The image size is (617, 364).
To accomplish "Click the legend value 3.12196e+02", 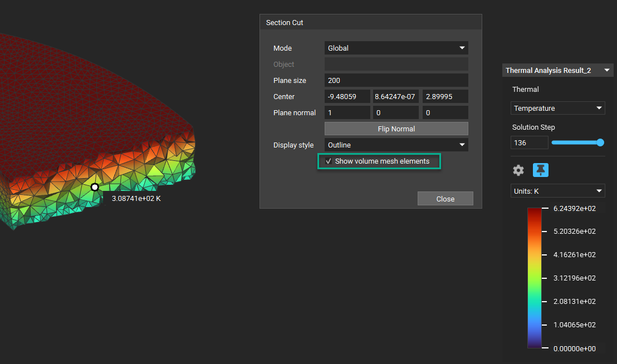I will tap(575, 278).
